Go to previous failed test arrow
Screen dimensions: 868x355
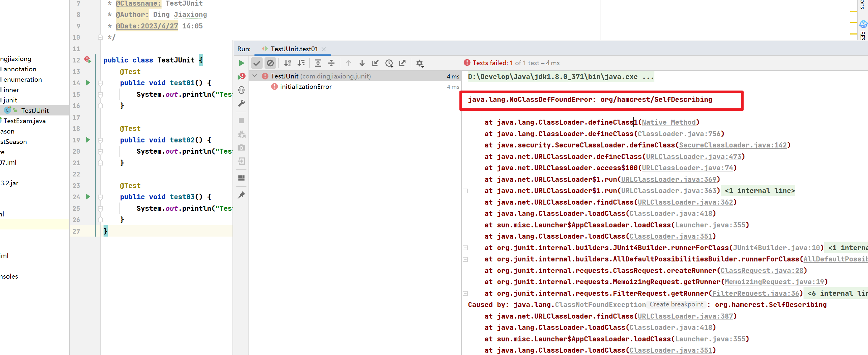click(x=349, y=63)
